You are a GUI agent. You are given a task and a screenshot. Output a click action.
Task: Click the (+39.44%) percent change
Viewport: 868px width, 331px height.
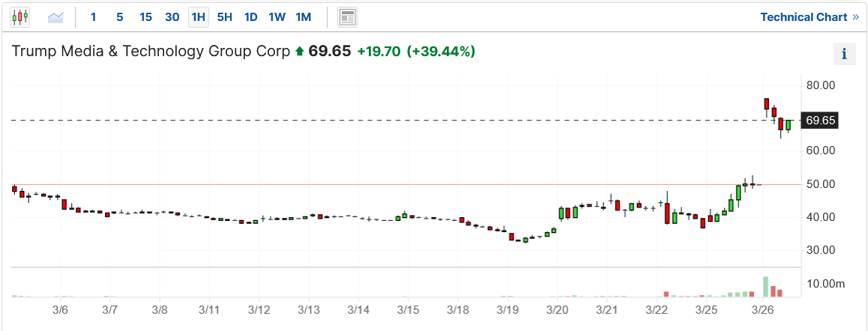(x=441, y=52)
